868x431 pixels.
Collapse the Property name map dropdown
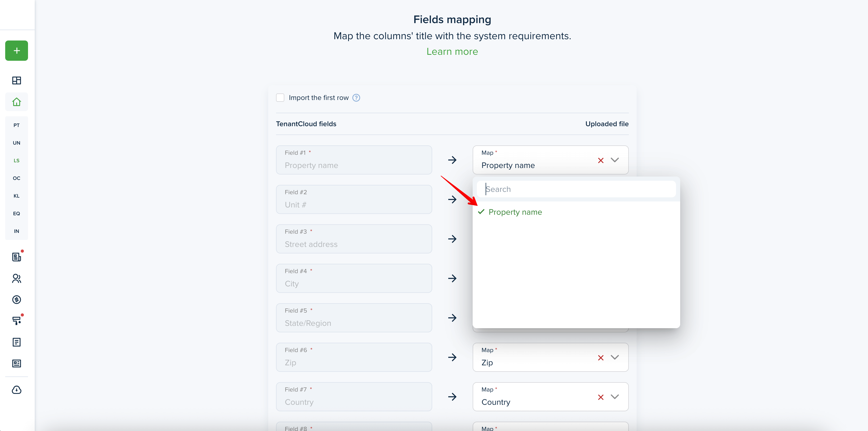pos(615,160)
